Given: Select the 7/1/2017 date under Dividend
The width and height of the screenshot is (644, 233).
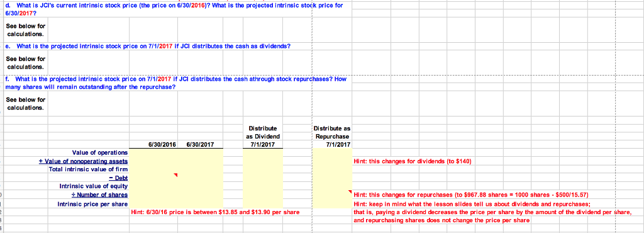Looking at the screenshot, I should pos(263,145).
